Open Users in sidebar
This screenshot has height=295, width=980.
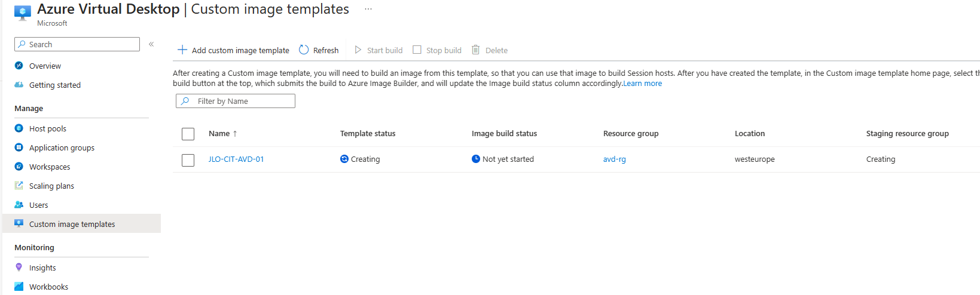(39, 205)
